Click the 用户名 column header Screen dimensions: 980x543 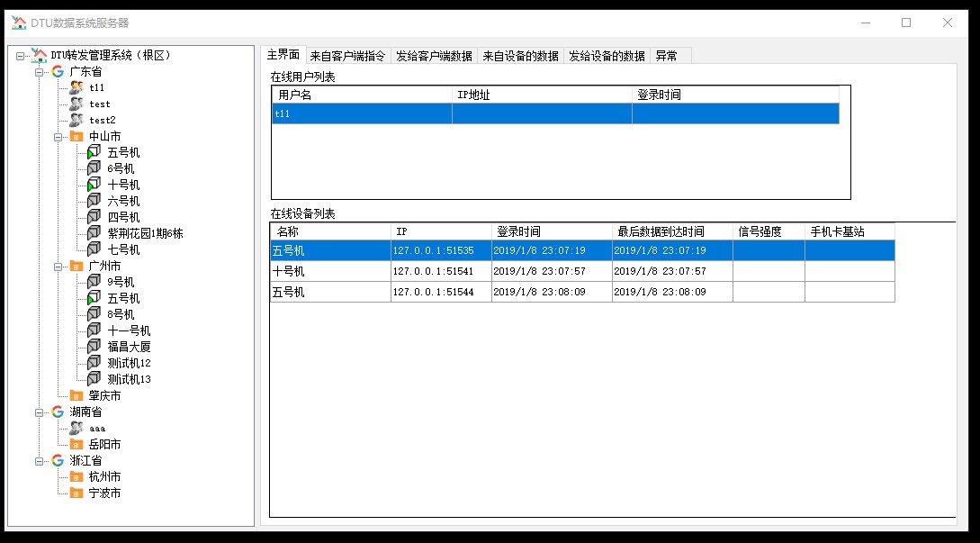point(362,95)
